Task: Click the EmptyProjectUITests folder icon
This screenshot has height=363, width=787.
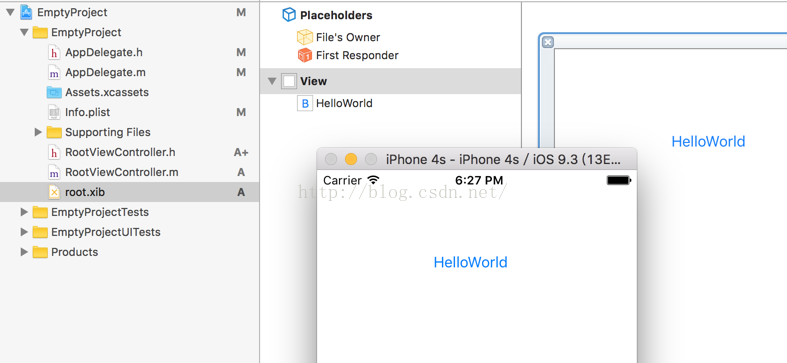Action: click(40, 232)
